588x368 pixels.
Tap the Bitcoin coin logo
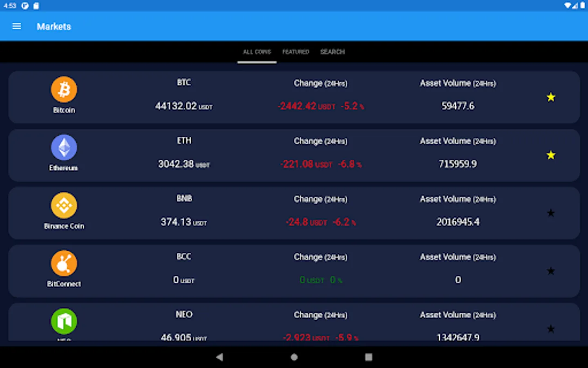[x=64, y=89]
